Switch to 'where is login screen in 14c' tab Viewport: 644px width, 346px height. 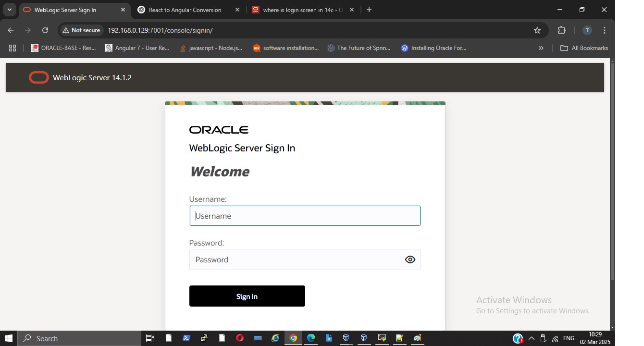pyautogui.click(x=303, y=10)
